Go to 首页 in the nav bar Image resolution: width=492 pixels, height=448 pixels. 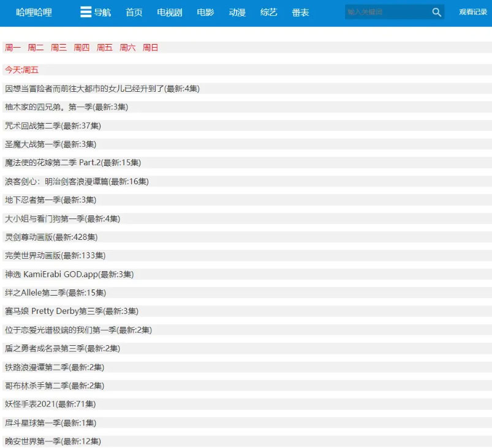[x=134, y=12]
